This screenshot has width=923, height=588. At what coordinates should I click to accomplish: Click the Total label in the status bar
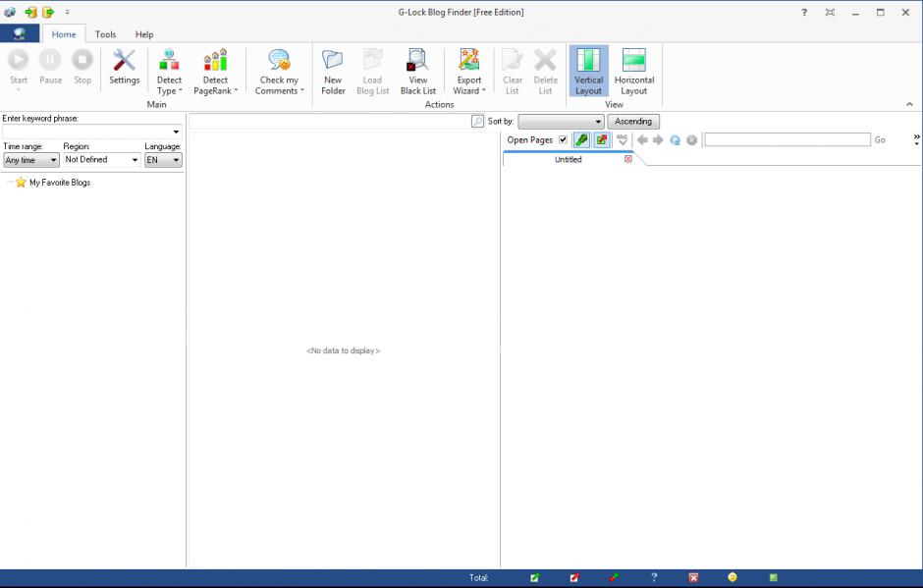(x=478, y=578)
